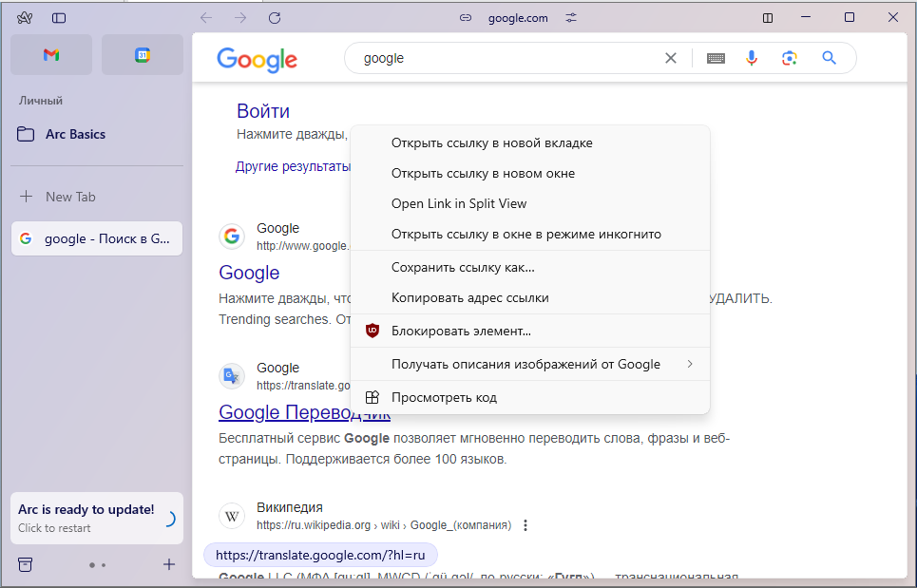Choose Открыть ссылку в окне в режиме инкогнито
The image size is (917, 588).
tap(530, 235)
